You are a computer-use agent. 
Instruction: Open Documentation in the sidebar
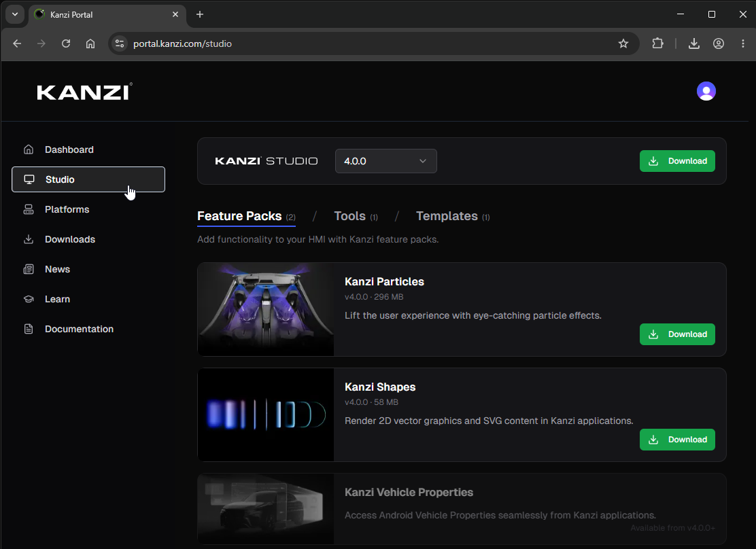(88, 329)
